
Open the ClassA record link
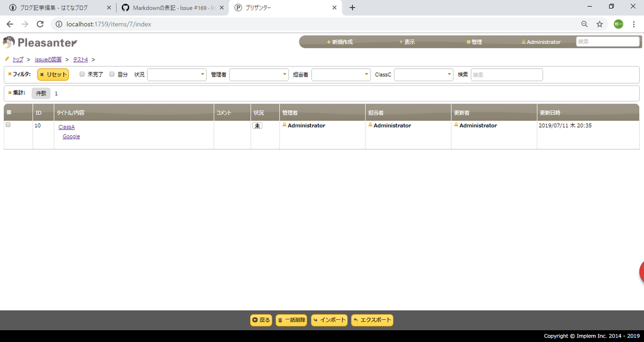click(x=67, y=127)
